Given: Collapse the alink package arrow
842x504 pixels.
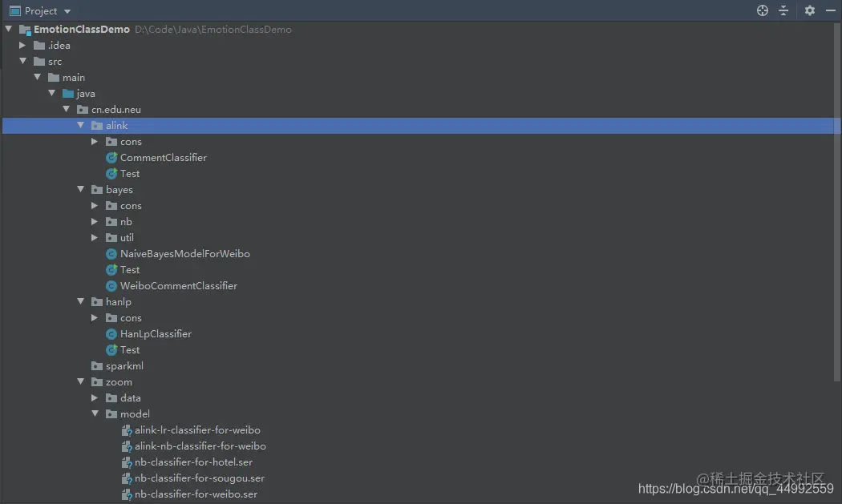Looking at the screenshot, I should 80,125.
